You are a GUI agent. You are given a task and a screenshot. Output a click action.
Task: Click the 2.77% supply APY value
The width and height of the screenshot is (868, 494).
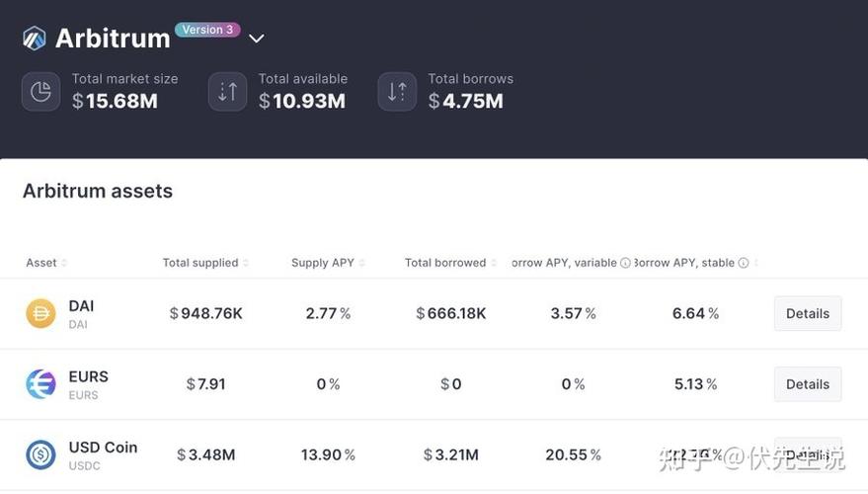(x=328, y=313)
